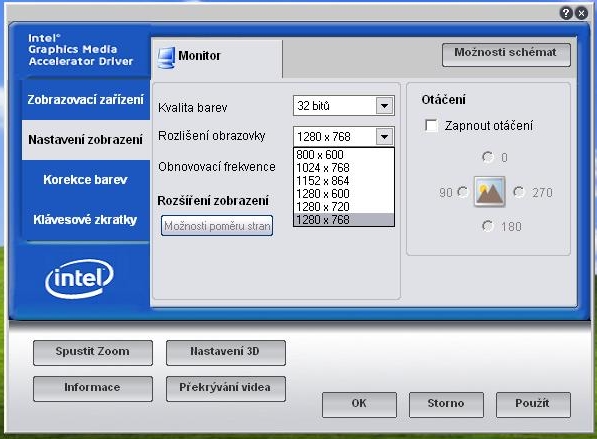Select the 90 degree rotation radio button
The width and height of the screenshot is (597, 439).
click(x=463, y=192)
